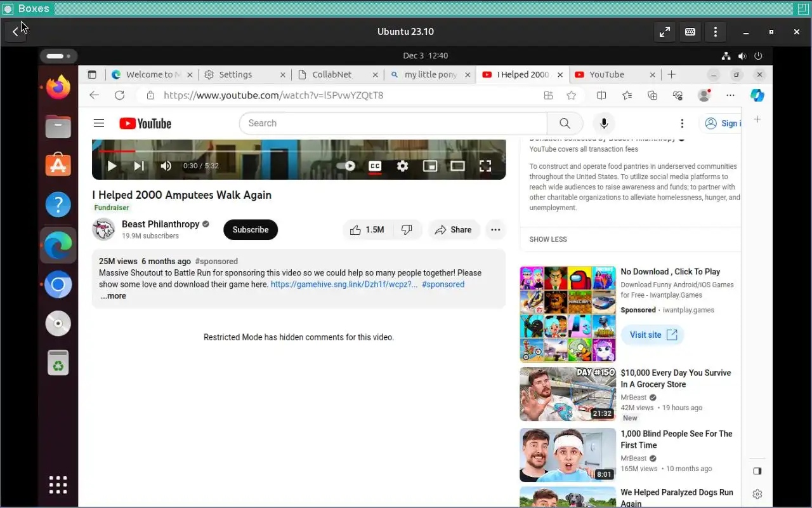Viewport: 812px width, 508px height.
Task: Open the No Download Click To Play ad thumbnail
Action: (x=568, y=314)
